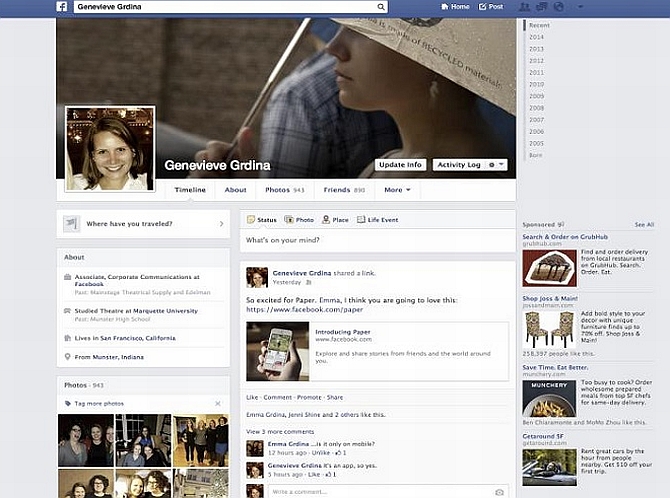Click Comment under the shared post
670x498 pixels.
[277, 398]
